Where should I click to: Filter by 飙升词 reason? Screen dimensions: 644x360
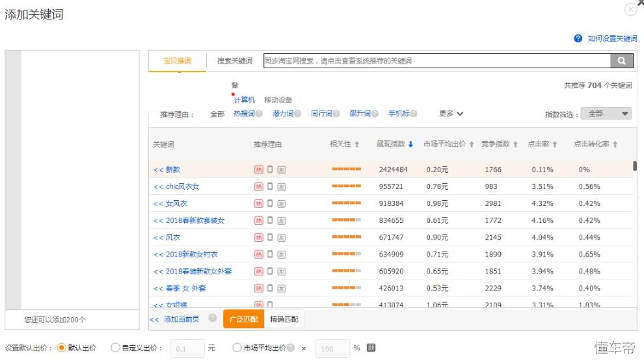pos(360,114)
